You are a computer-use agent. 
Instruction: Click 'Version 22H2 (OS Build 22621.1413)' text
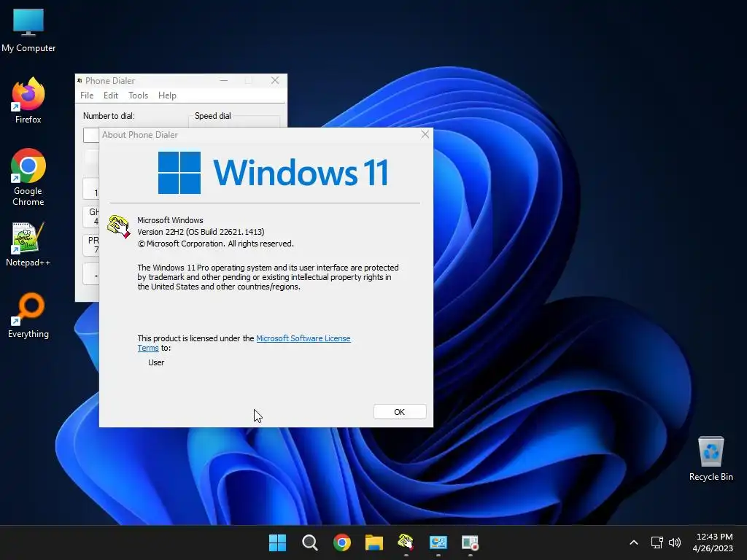201,232
